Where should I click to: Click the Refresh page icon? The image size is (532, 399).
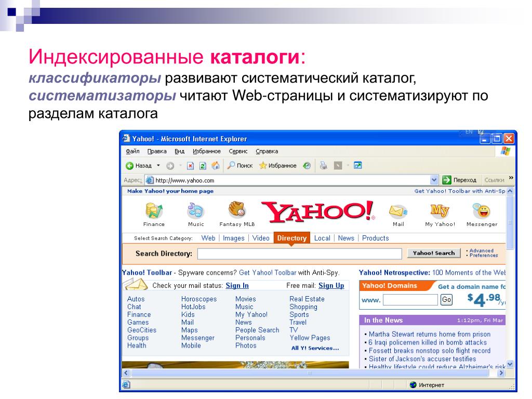pos(203,166)
